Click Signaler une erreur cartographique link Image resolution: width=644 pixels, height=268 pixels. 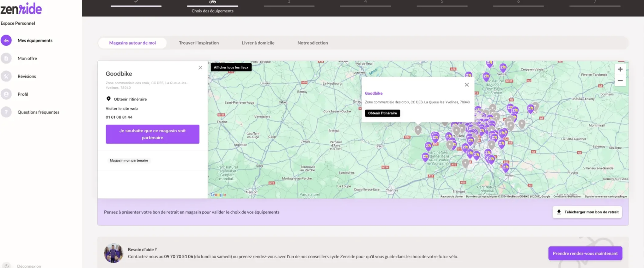[x=605, y=196]
